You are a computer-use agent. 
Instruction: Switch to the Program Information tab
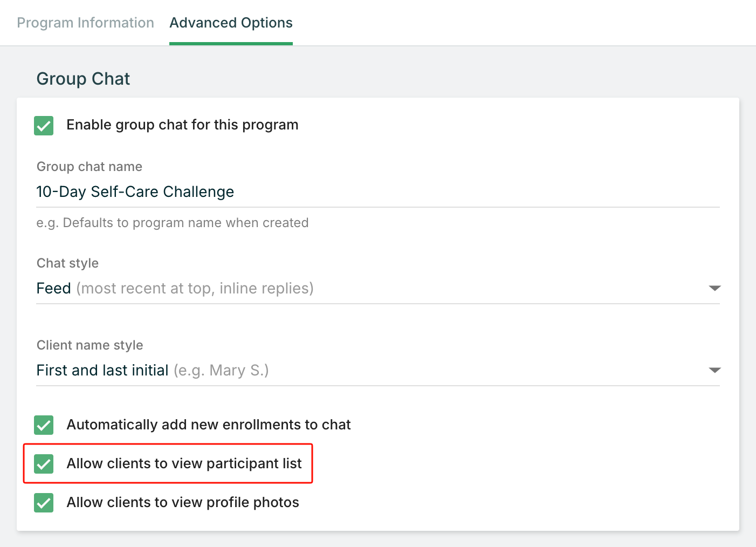(x=85, y=23)
